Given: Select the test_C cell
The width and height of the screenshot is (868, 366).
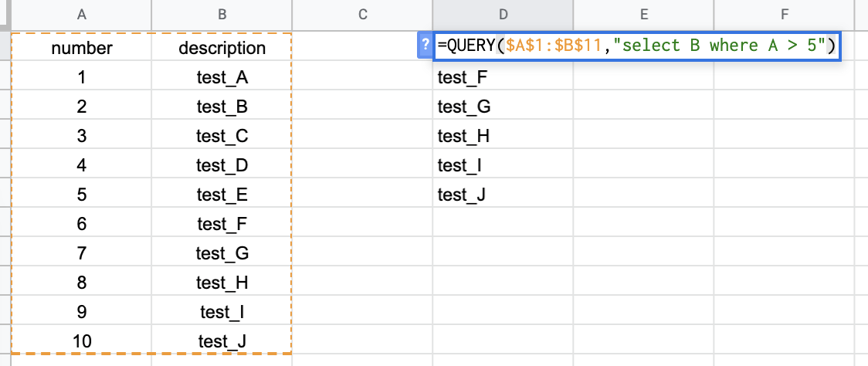Looking at the screenshot, I should pos(222,136).
